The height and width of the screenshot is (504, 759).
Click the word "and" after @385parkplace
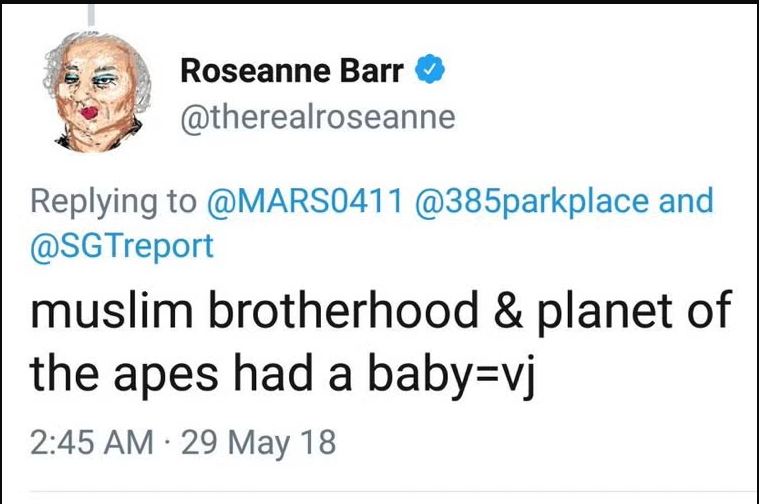tap(685, 201)
